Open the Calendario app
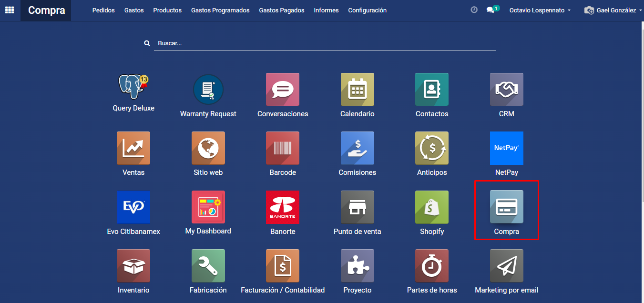The image size is (644, 303). point(358,90)
